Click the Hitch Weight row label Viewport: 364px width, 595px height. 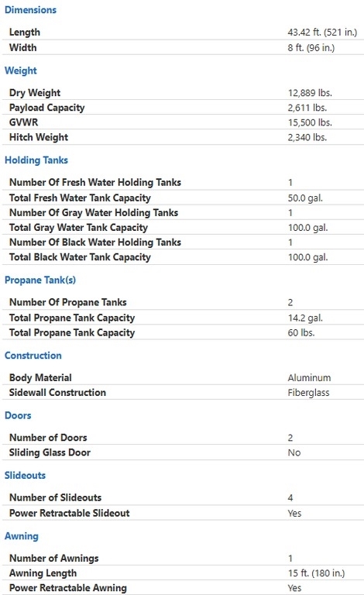point(39,137)
